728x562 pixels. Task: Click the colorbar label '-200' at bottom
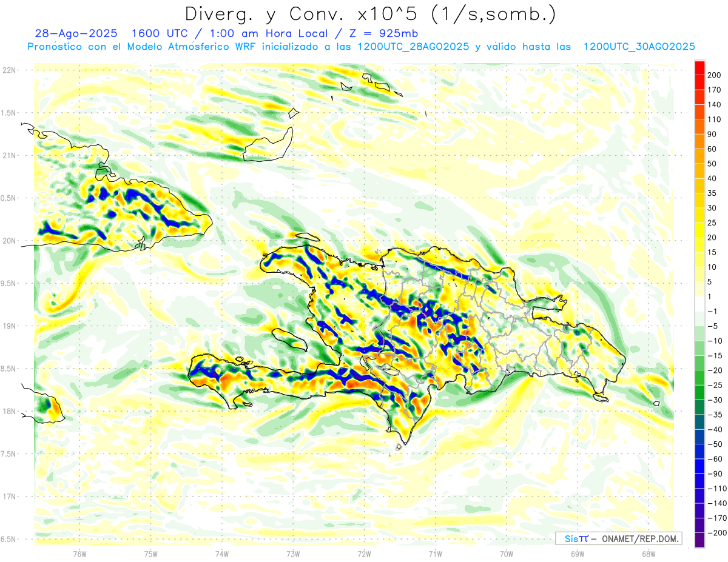click(x=716, y=533)
